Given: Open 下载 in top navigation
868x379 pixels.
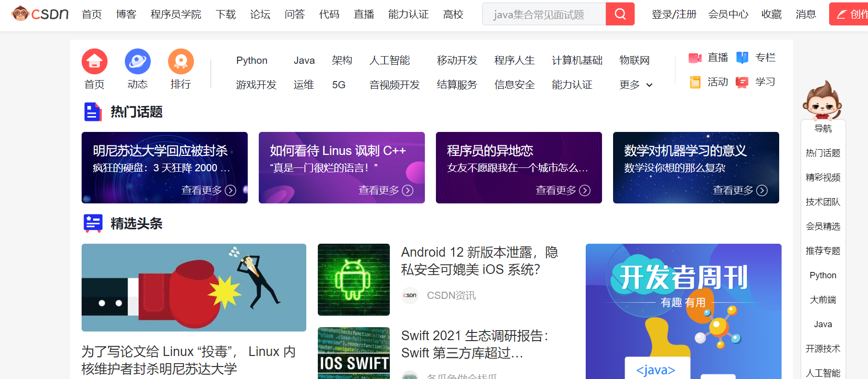Looking at the screenshot, I should pyautogui.click(x=226, y=14).
